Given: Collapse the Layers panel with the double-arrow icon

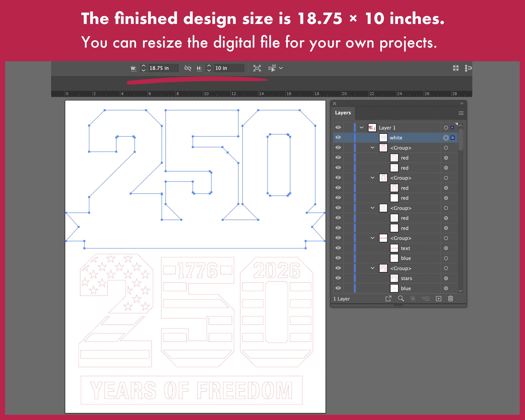Looking at the screenshot, I should 462,103.
